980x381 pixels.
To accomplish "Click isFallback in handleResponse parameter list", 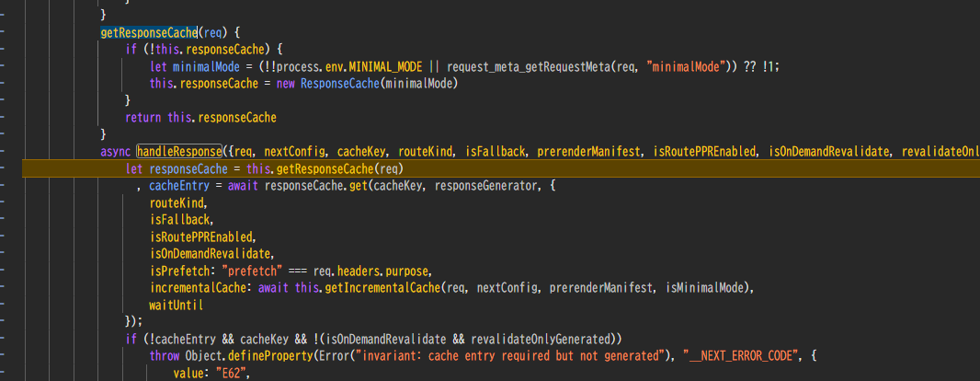I will pyautogui.click(x=496, y=151).
